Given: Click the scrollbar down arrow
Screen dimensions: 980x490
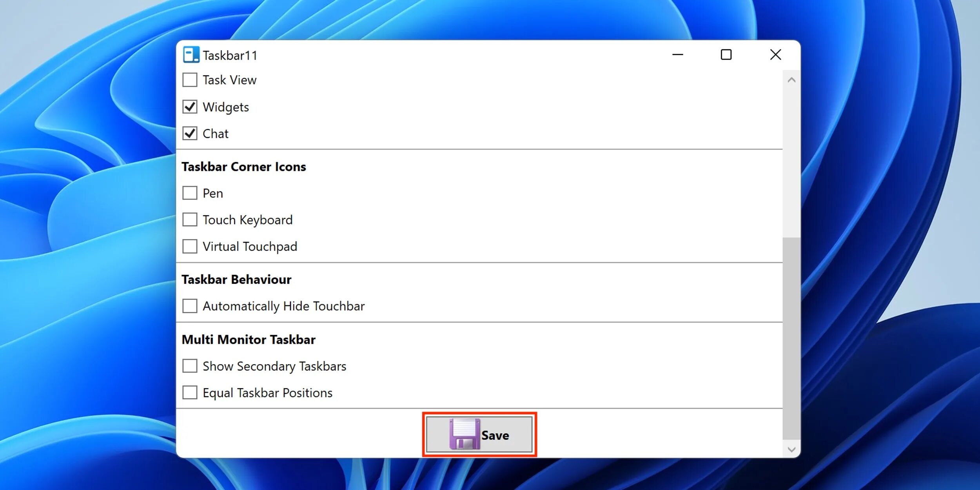Looking at the screenshot, I should pos(791,449).
